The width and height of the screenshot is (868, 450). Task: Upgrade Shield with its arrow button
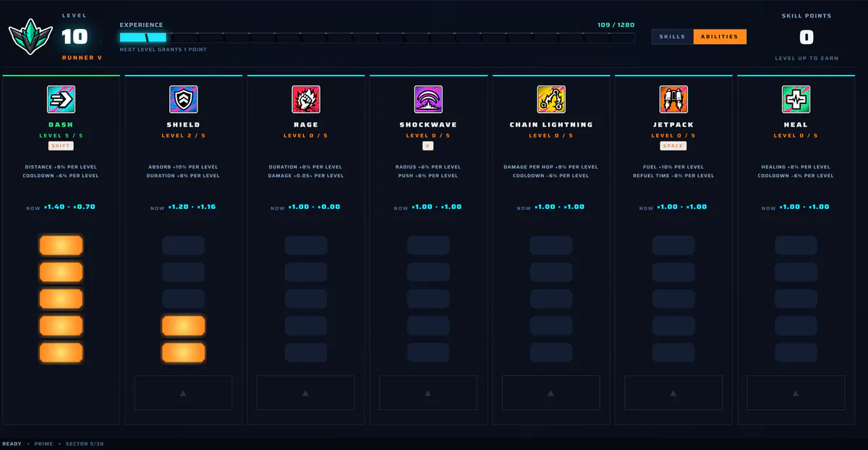[183, 393]
